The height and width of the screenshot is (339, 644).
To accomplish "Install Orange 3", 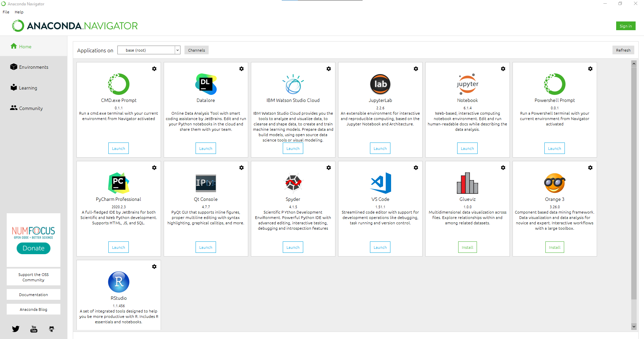I will 555,247.
